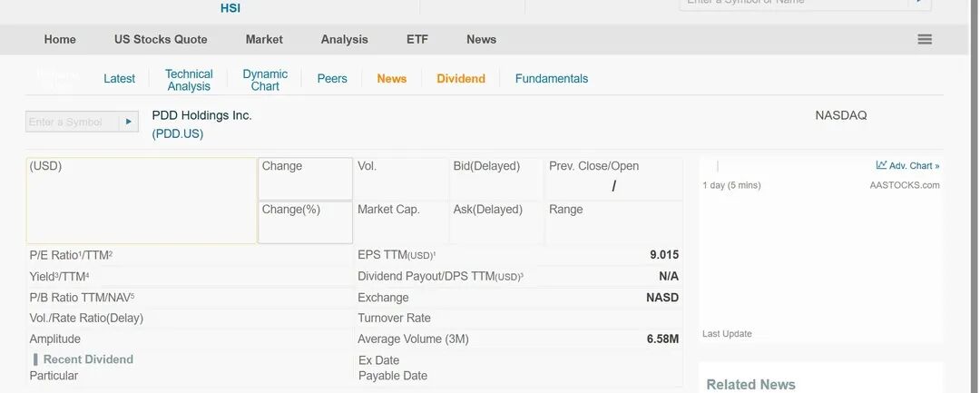Switch to Technical Analysis tab
This screenshot has width=980, height=393.
pyautogui.click(x=189, y=80)
